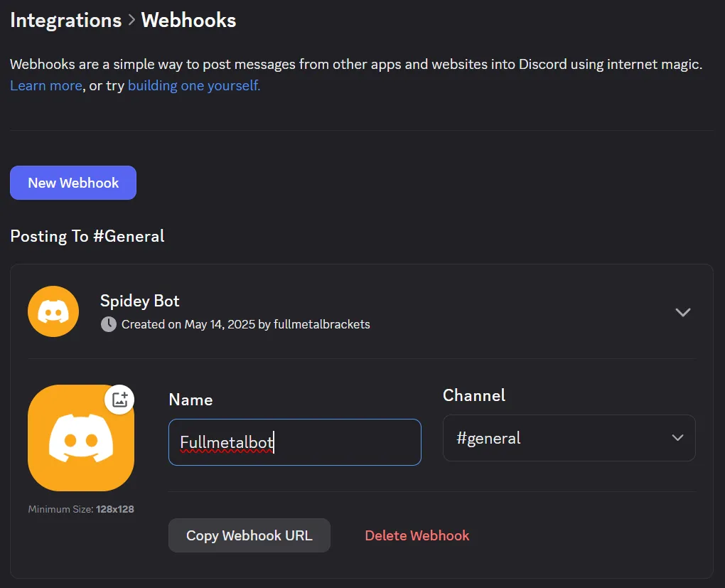Screen dimensions: 725x588
Task: Click the Posting To #General heading
Action: click(87, 236)
